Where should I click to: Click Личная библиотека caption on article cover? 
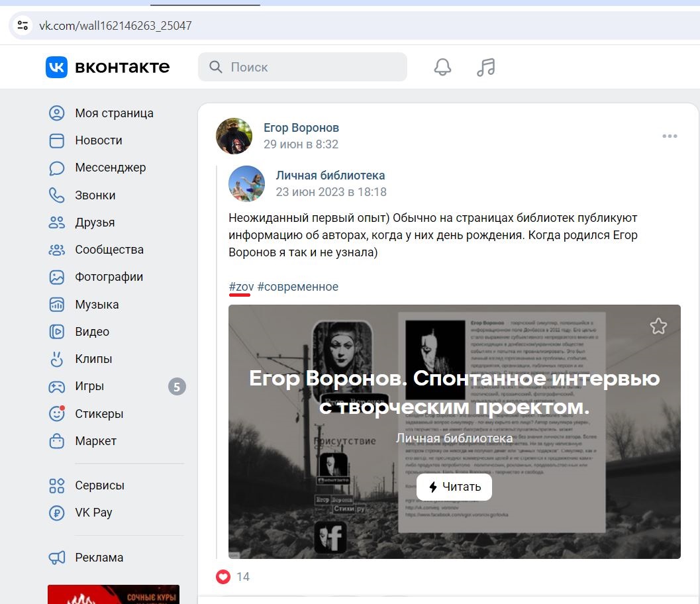tap(454, 438)
